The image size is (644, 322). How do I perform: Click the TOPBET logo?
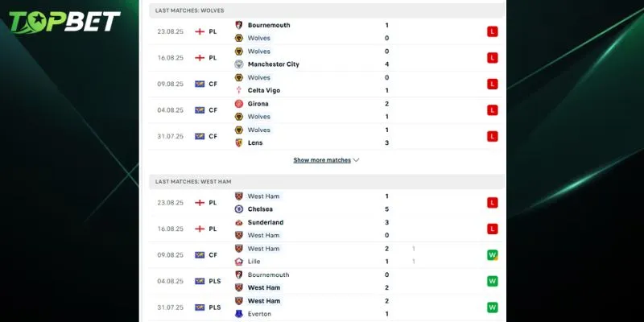pyautogui.click(x=63, y=21)
